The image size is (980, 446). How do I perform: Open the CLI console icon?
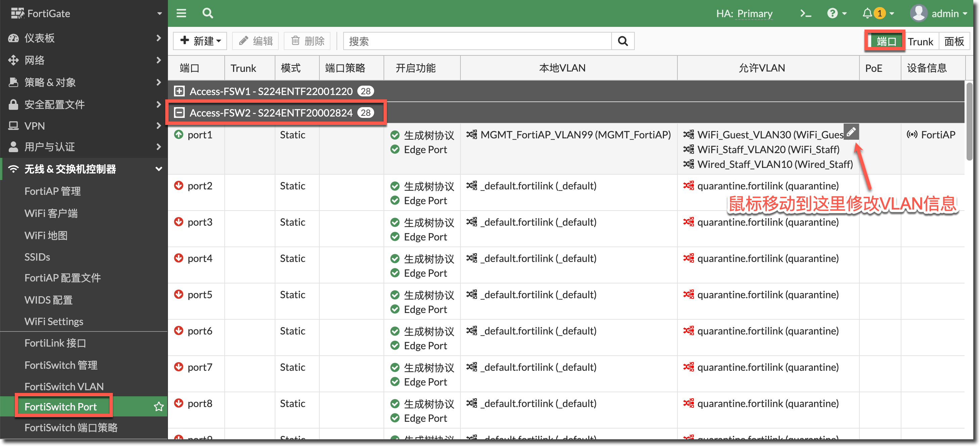point(805,14)
